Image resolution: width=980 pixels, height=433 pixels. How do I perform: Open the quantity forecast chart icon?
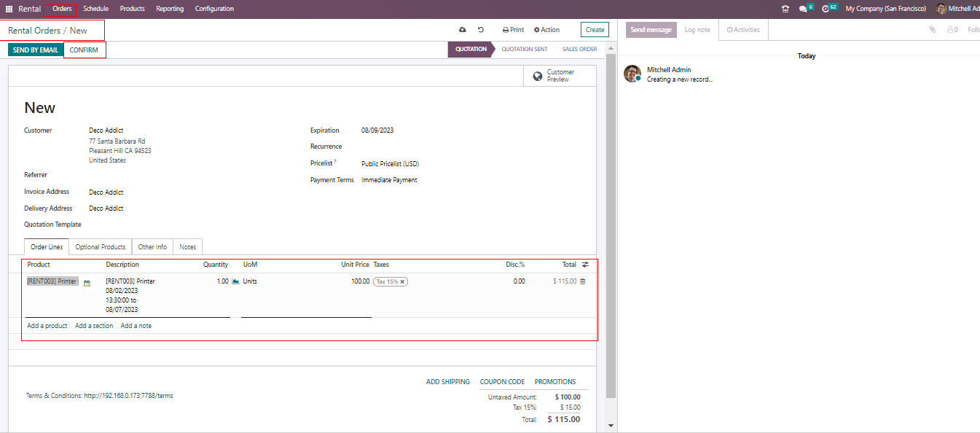tap(235, 281)
